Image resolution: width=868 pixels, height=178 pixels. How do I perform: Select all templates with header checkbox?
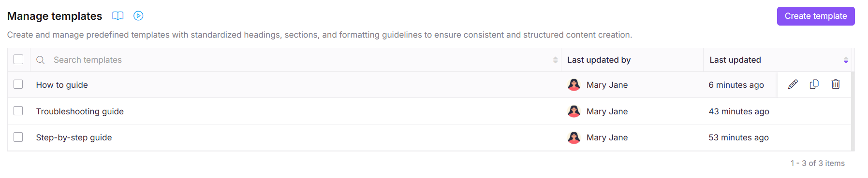[18, 59]
